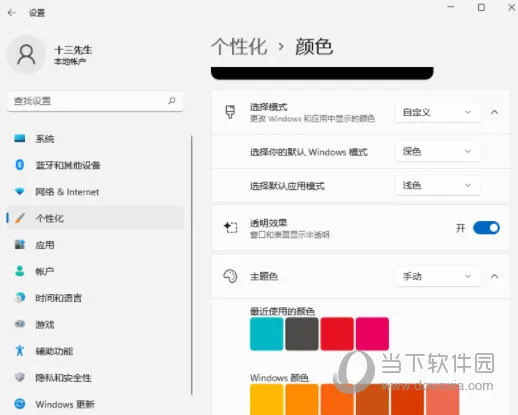Open the 选择模式 dropdown showing 自定义
The image size is (518, 415).
click(x=438, y=112)
